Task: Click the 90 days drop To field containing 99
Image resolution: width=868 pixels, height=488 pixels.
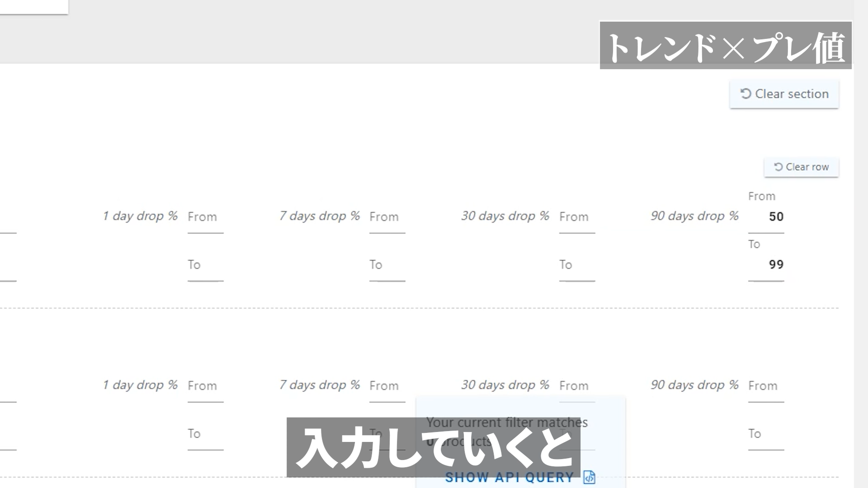Action: point(766,265)
